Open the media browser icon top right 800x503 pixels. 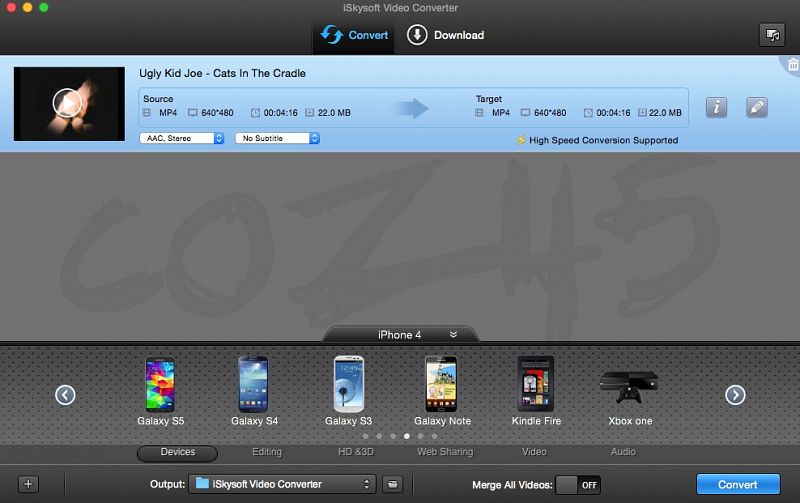pos(771,35)
